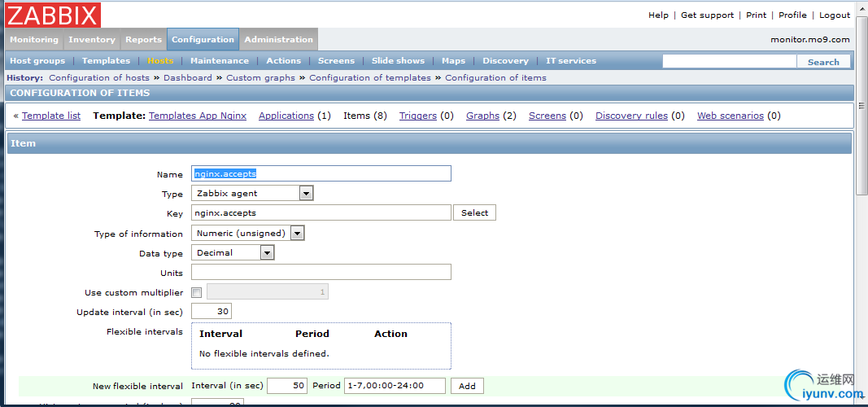This screenshot has width=868, height=407.
Task: Open Actions submenu item
Action: pos(283,61)
